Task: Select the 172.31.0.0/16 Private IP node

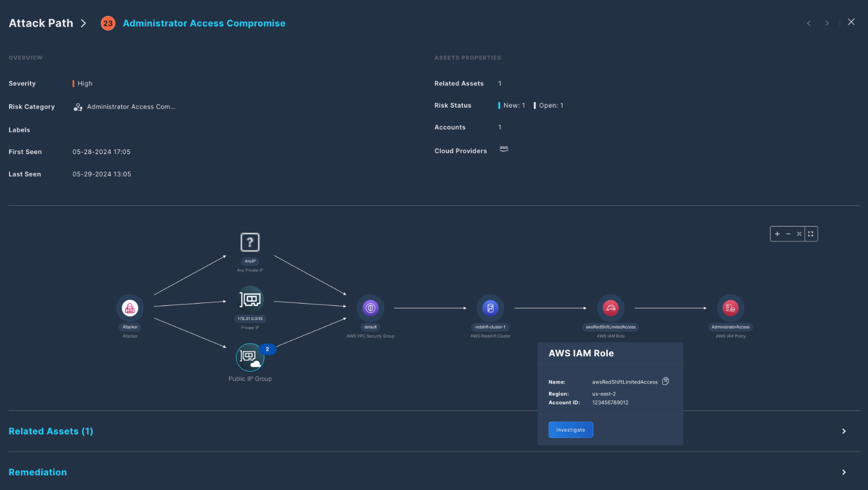Action: pos(250,300)
